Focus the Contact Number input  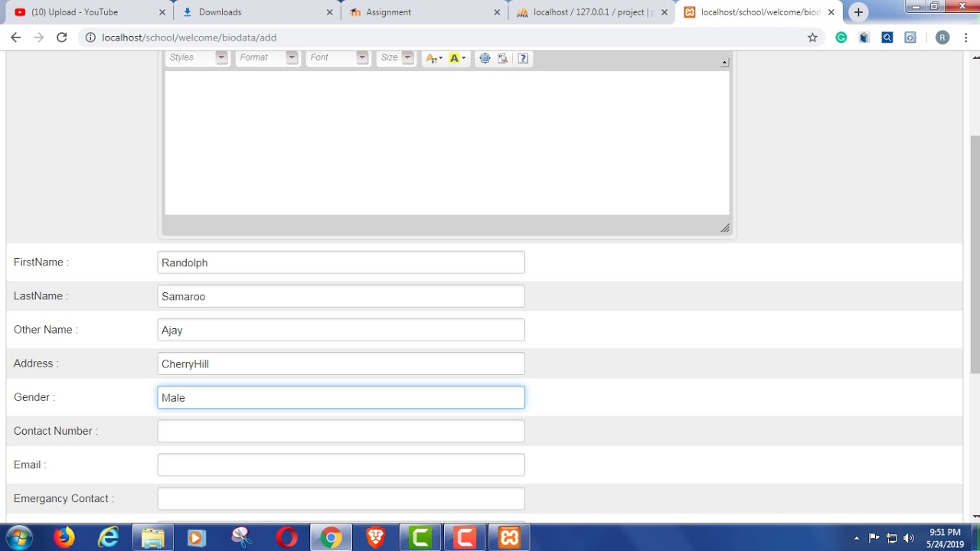341,431
